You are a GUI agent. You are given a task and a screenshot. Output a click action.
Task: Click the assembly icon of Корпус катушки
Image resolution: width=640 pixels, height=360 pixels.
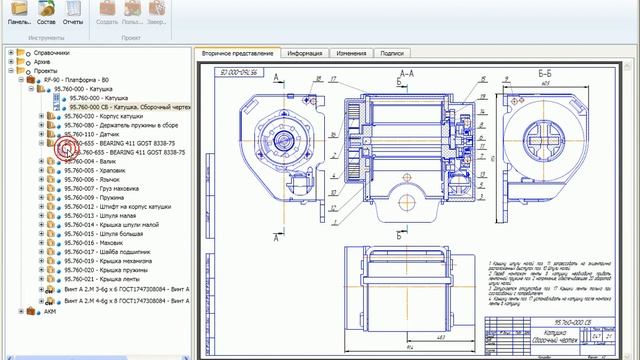click(51, 116)
